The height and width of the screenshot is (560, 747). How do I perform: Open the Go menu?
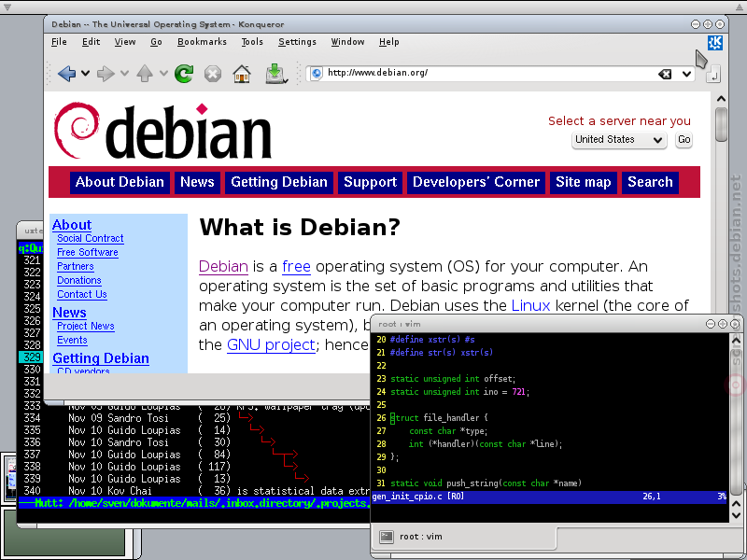[x=156, y=42]
